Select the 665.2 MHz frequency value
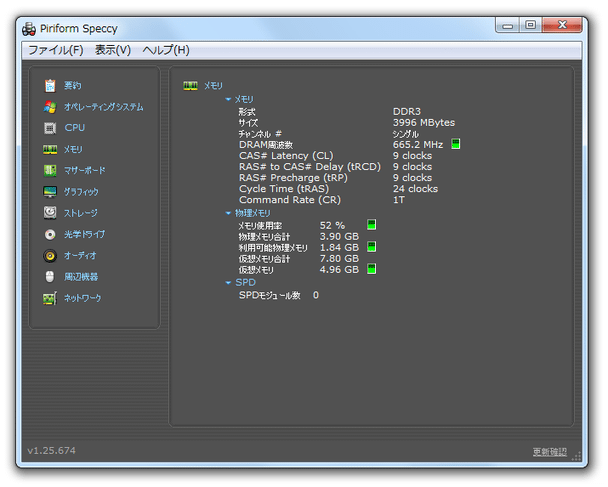The image size is (608, 487). (x=418, y=145)
